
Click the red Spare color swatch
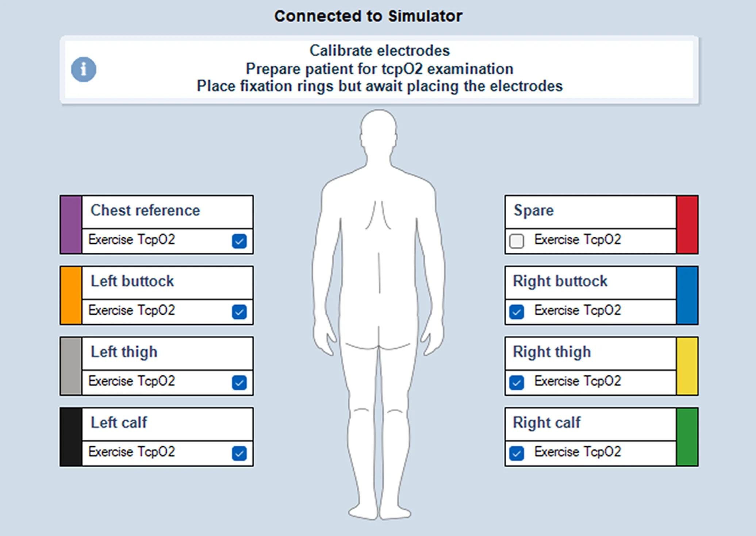coord(687,225)
